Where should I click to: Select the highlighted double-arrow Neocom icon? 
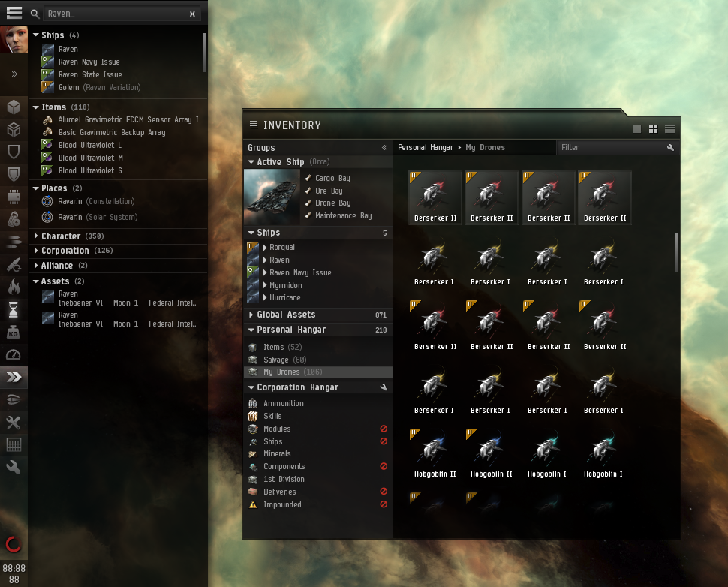point(14,377)
